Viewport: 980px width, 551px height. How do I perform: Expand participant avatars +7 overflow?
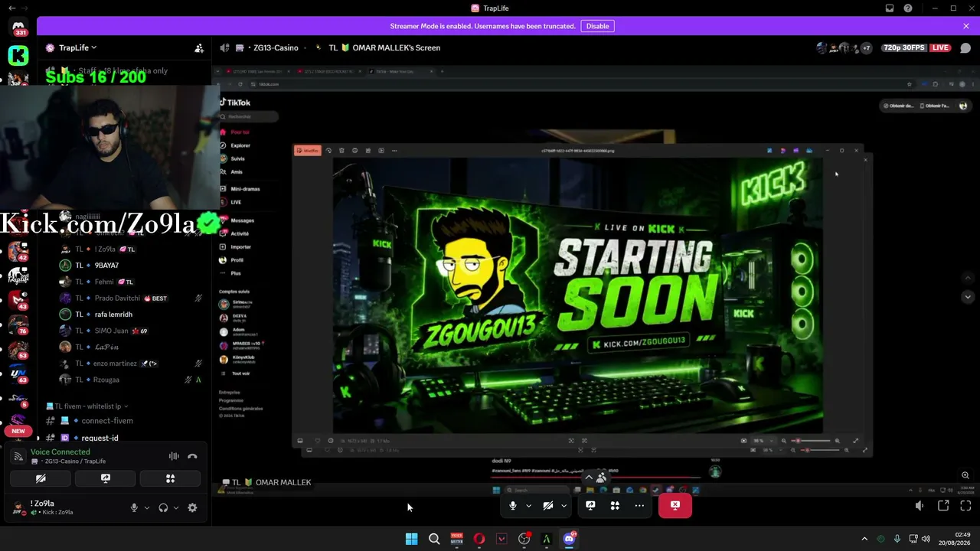(866, 47)
